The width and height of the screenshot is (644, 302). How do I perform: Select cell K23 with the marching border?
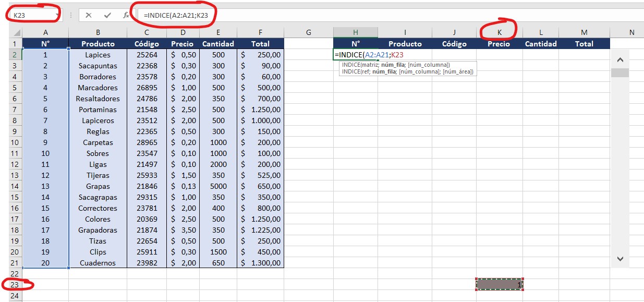tap(499, 284)
